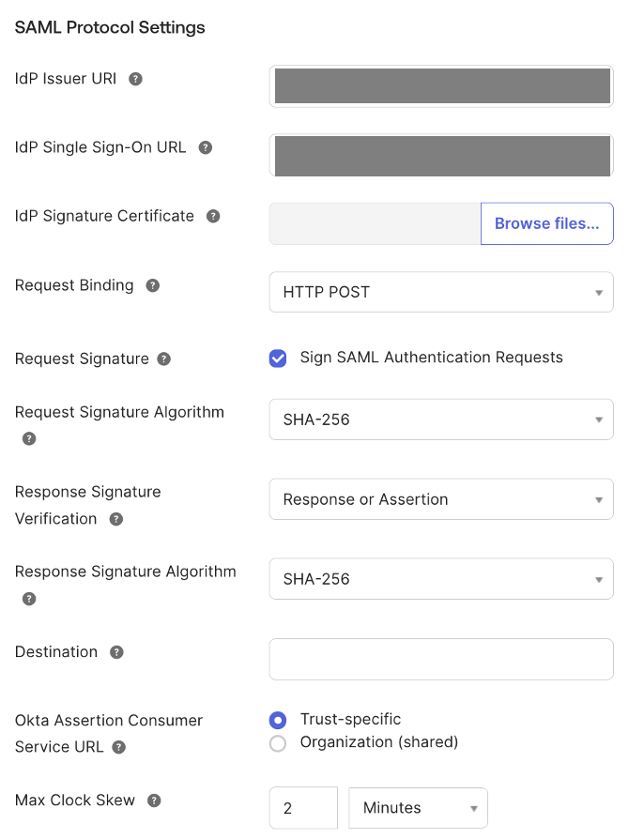Focus the IdP Single Sign-On URL field

coord(441,155)
